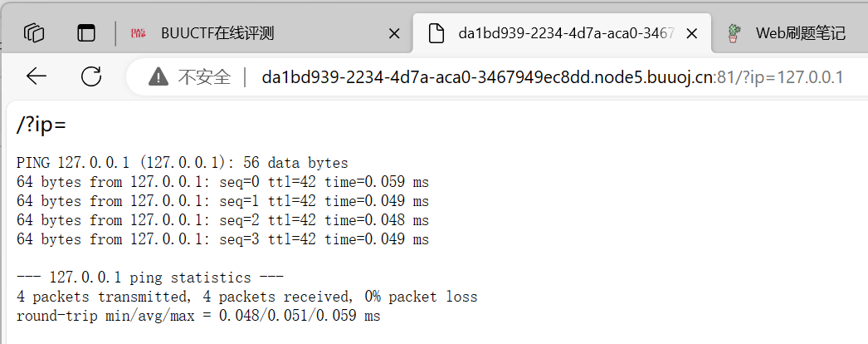Image resolution: width=868 pixels, height=344 pixels.
Task: Click the BUUCTF tab favicon
Action: pyautogui.click(x=139, y=33)
